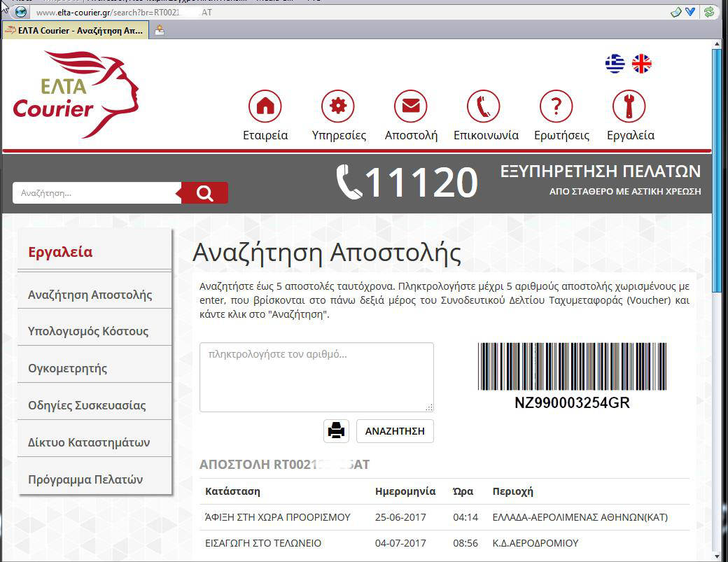This screenshot has height=562, width=728.
Task: Go to Δίκτυο Καταστημάτων sidebar link
Action: point(89,442)
